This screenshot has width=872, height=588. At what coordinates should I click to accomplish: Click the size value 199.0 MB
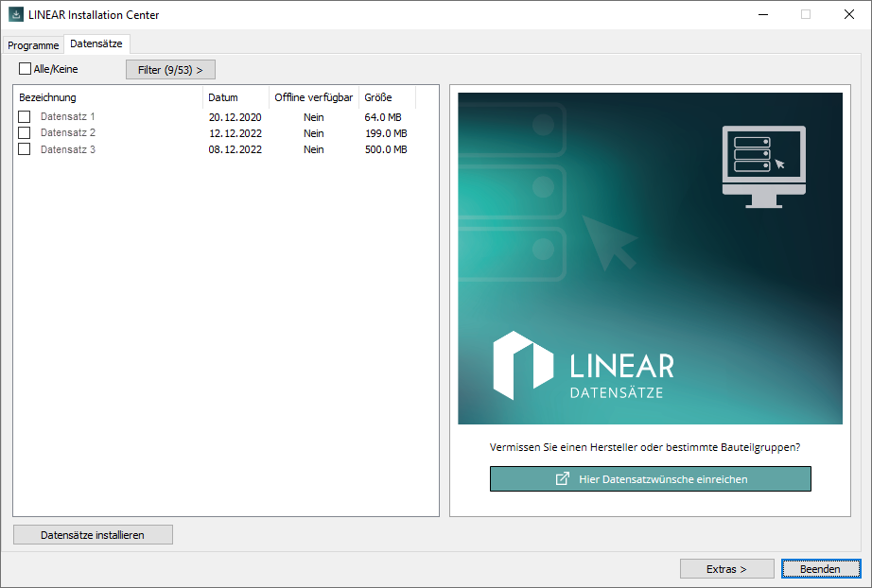(386, 133)
